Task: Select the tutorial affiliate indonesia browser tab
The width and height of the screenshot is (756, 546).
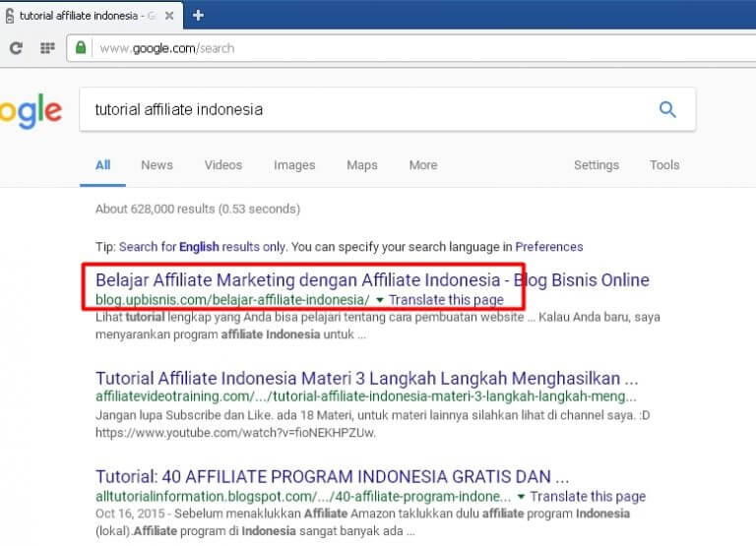Action: [91, 16]
